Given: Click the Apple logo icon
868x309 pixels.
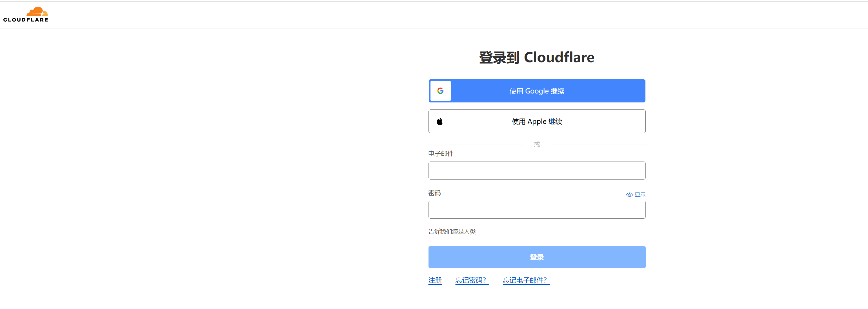Looking at the screenshot, I should pos(439,121).
